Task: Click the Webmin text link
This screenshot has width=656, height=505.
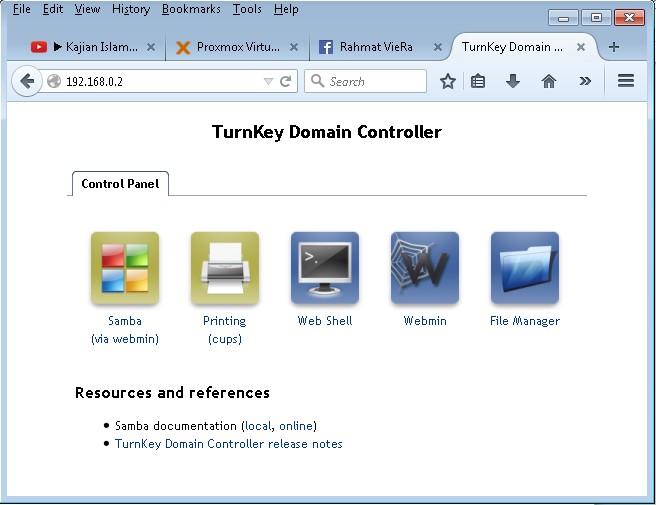Action: tap(425, 321)
